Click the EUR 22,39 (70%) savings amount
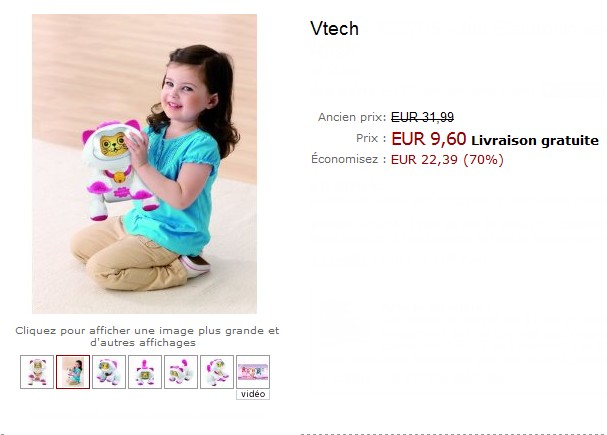The width and height of the screenshot is (607, 435). 447,159
